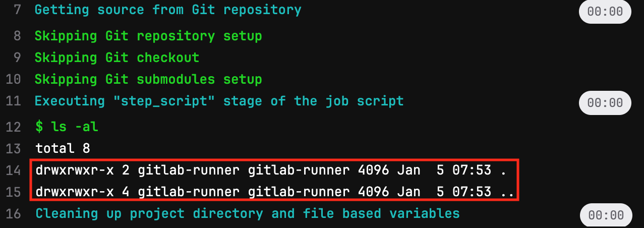The width and height of the screenshot is (644, 228).
Task: Open line number 7 anchor link
Action: pos(17,10)
